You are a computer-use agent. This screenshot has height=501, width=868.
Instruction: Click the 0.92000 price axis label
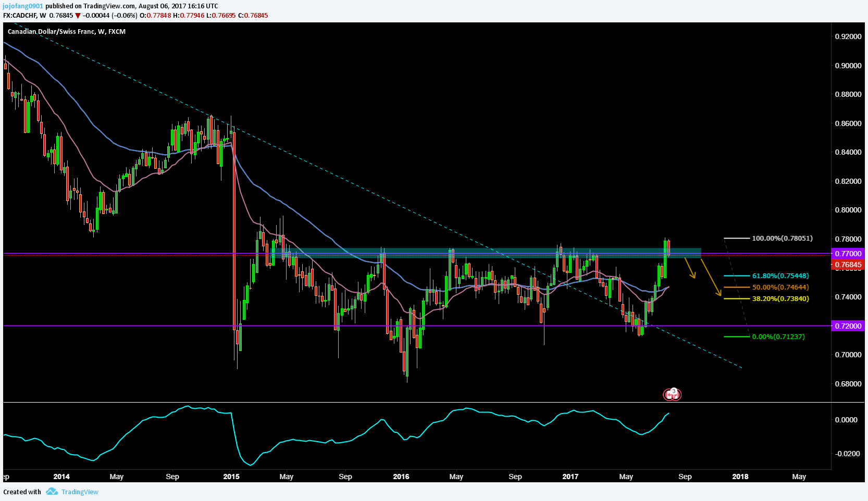pos(848,36)
